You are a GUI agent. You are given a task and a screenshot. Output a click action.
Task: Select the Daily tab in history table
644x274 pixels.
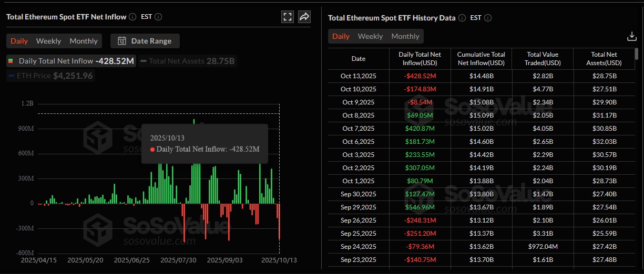341,36
